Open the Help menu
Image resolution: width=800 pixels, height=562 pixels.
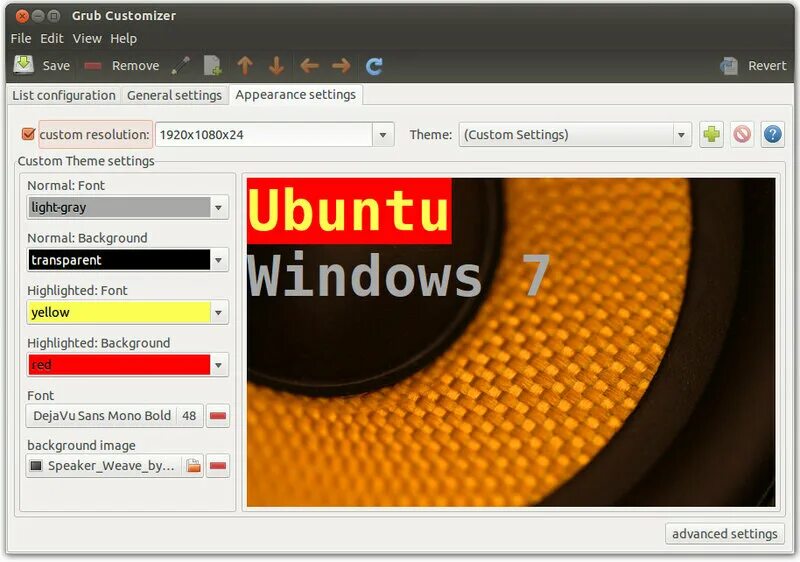(x=123, y=39)
